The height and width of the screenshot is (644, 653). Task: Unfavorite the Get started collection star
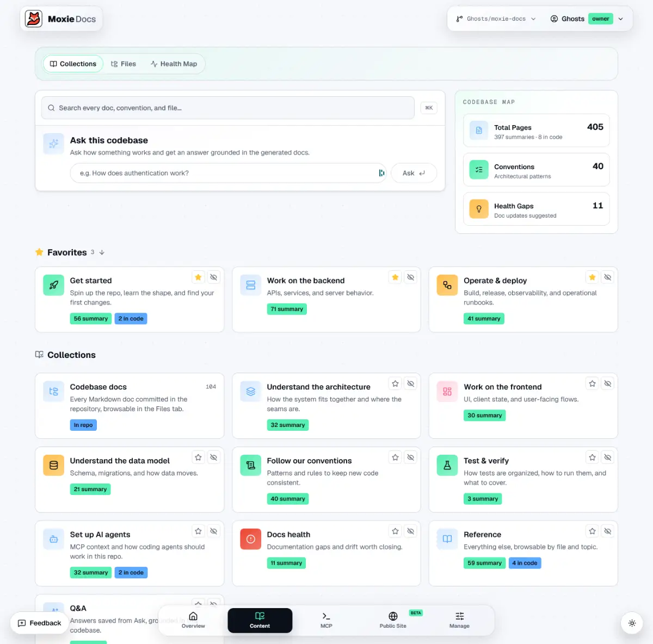pos(199,277)
